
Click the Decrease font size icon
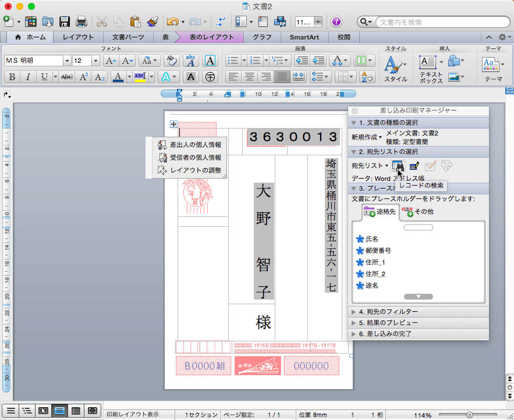(127, 60)
